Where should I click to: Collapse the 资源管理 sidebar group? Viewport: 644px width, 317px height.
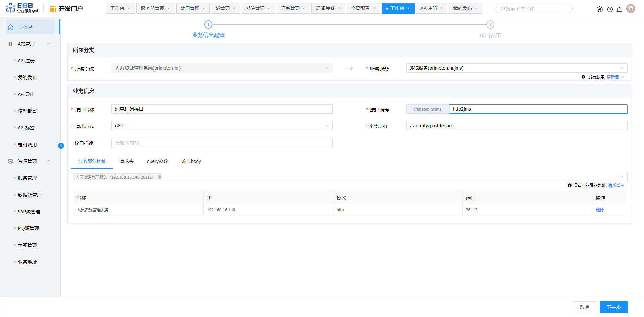[x=49, y=161]
